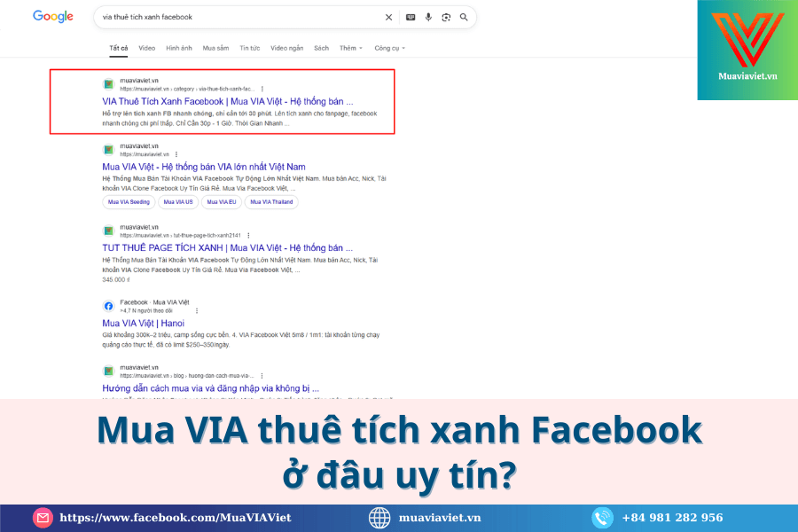Open more options for 'VIA Thuê Tích Xanh' result
This screenshot has height=532, width=798.
(x=262, y=89)
